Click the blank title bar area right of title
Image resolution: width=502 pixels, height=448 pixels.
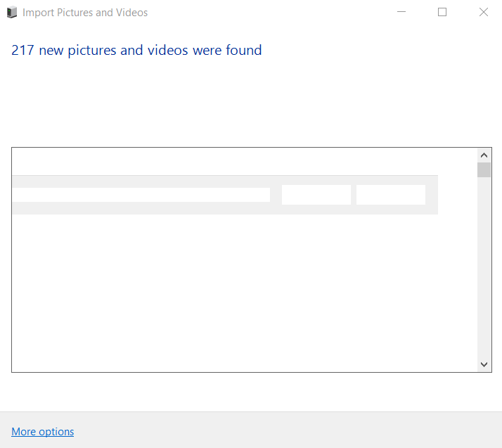[267, 13]
